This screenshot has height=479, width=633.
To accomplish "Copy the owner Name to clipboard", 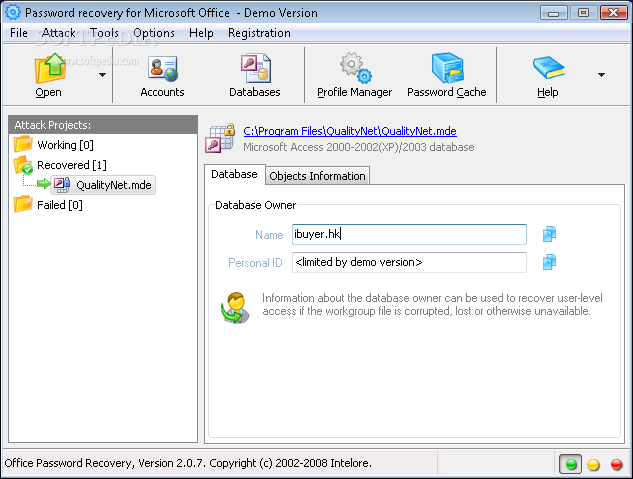I will (x=549, y=234).
